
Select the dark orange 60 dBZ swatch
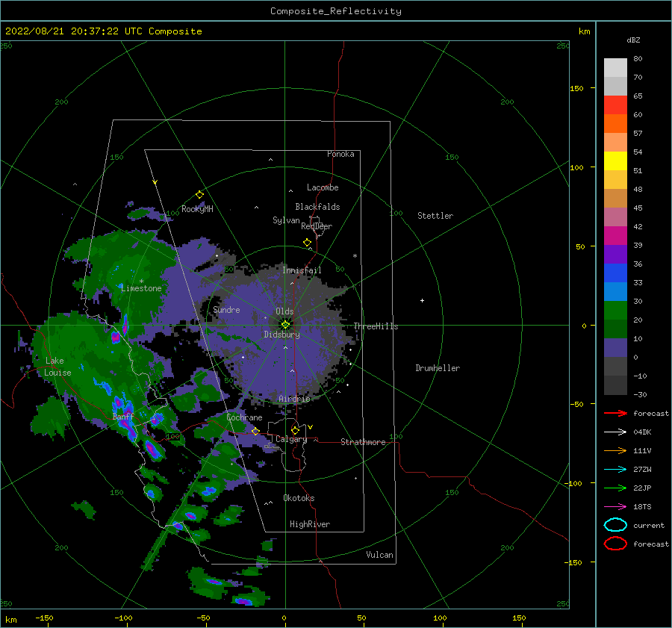[615, 123]
